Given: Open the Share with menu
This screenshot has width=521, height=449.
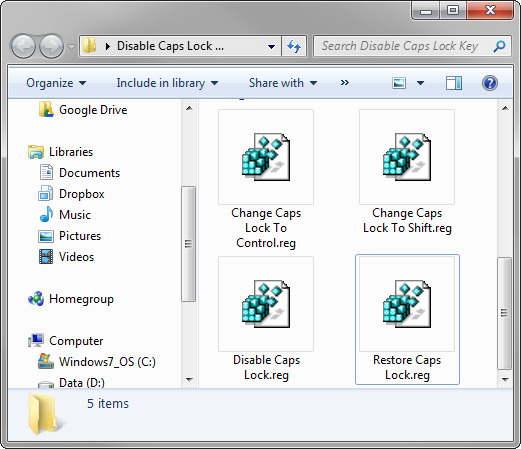Looking at the screenshot, I should coord(283,83).
